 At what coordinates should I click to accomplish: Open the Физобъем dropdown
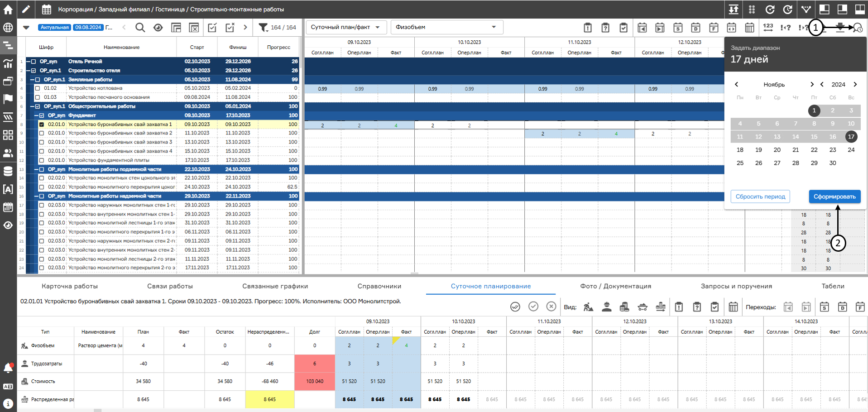446,27
